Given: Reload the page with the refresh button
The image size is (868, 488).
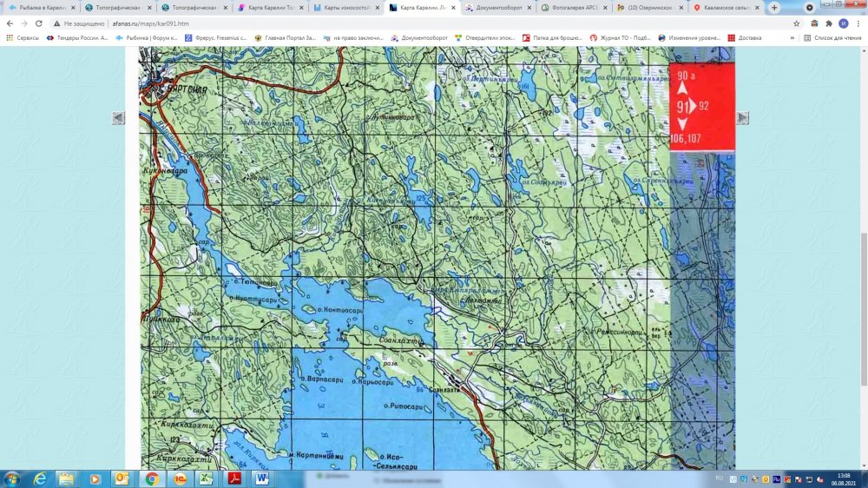Looking at the screenshot, I should coord(39,23).
